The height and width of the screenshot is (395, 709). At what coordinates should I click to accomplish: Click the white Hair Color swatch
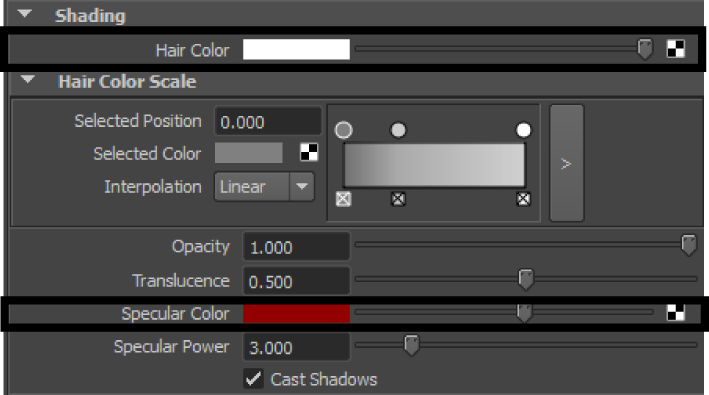pos(296,50)
